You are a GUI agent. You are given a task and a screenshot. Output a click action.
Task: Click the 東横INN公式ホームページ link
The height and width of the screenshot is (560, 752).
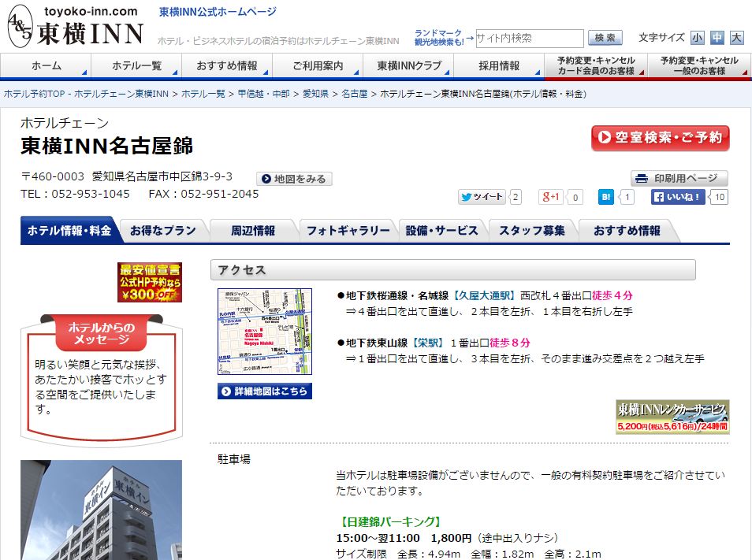[x=218, y=12]
